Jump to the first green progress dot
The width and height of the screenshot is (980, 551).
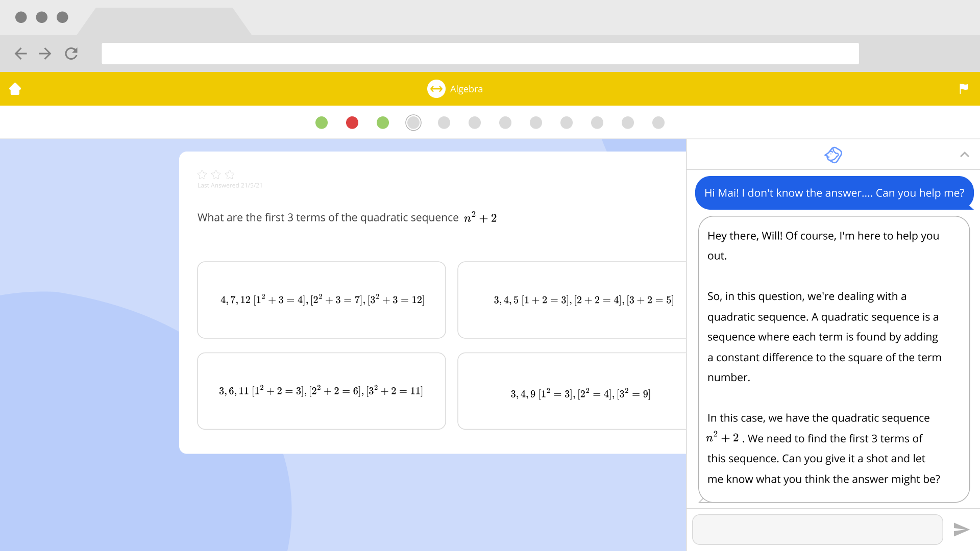(x=322, y=122)
